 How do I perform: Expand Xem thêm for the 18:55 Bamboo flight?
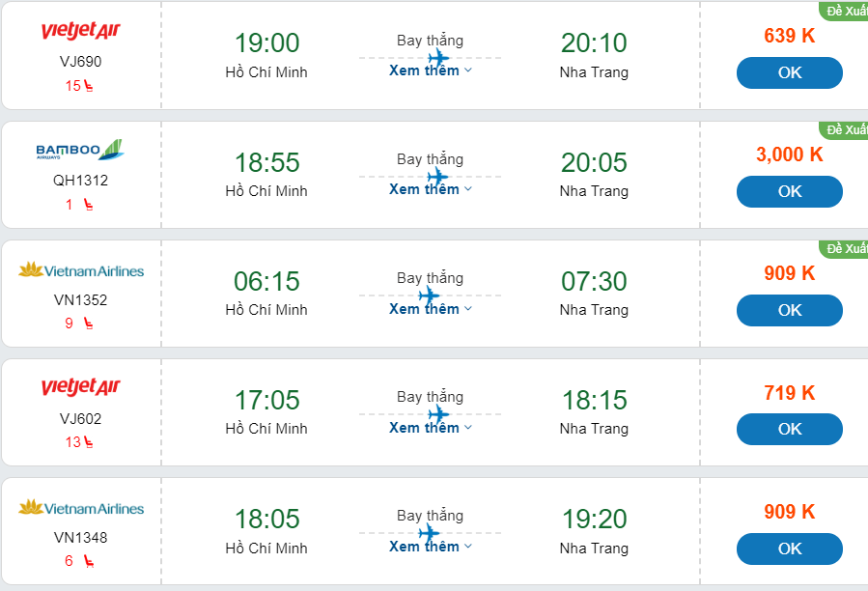[431, 189]
